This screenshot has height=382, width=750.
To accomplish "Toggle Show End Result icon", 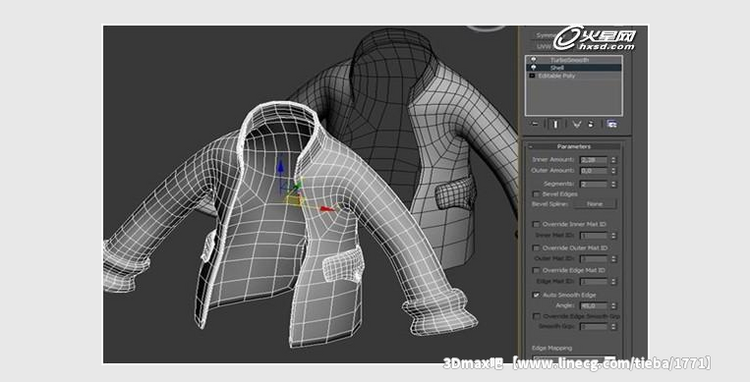I will tap(555, 124).
